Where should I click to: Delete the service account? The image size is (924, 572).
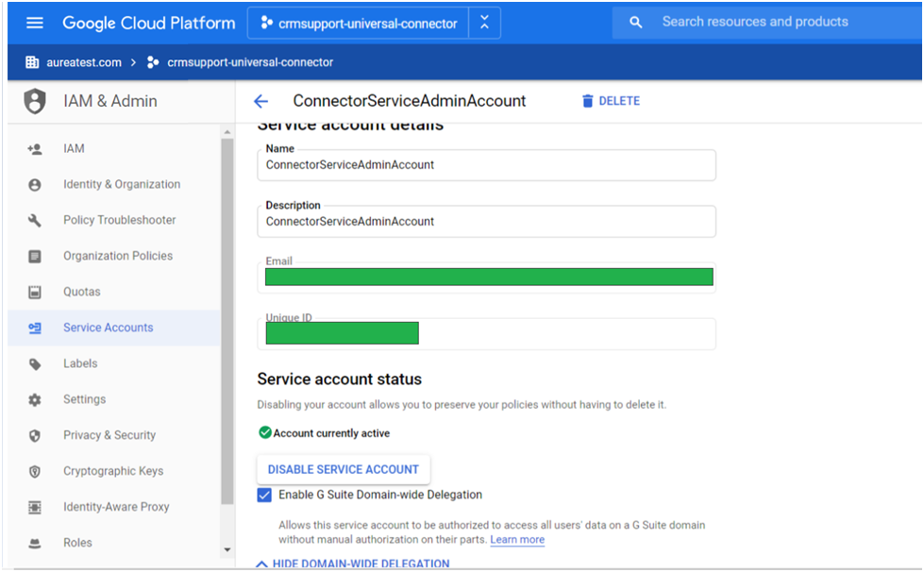tap(611, 101)
